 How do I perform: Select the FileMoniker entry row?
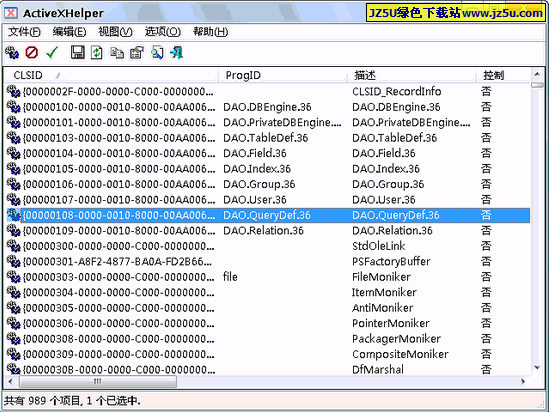(268, 277)
